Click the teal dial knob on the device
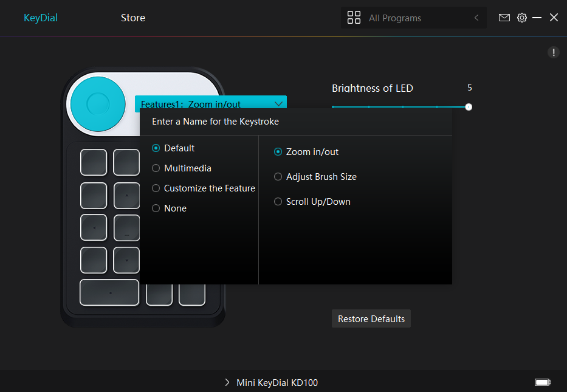Viewport: 567px width, 392px height. 98,104
